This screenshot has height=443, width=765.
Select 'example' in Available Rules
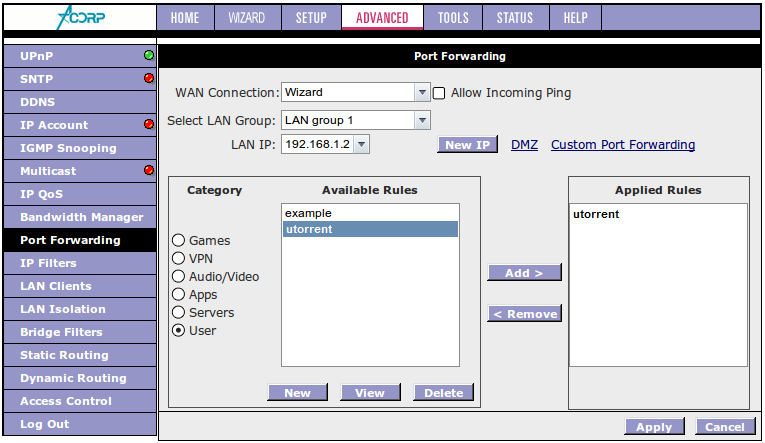370,213
